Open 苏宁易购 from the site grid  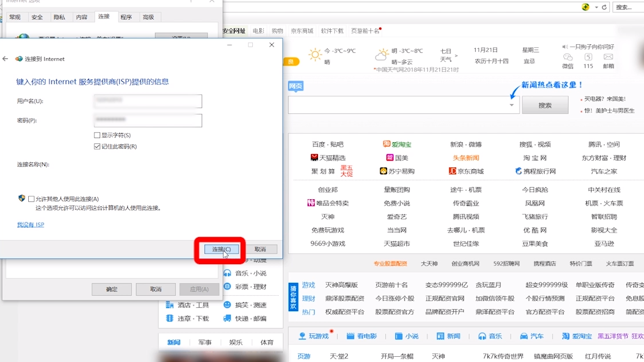click(397, 171)
